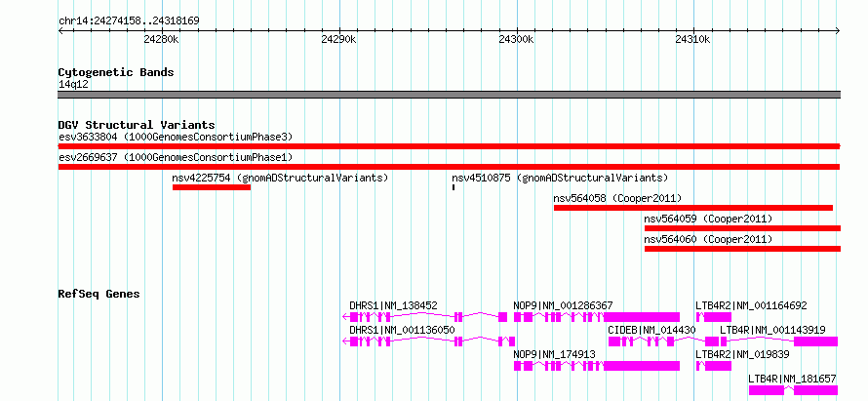
Task: Click the nsv4225754 gnomAD variant label
Action: [x=280, y=178]
